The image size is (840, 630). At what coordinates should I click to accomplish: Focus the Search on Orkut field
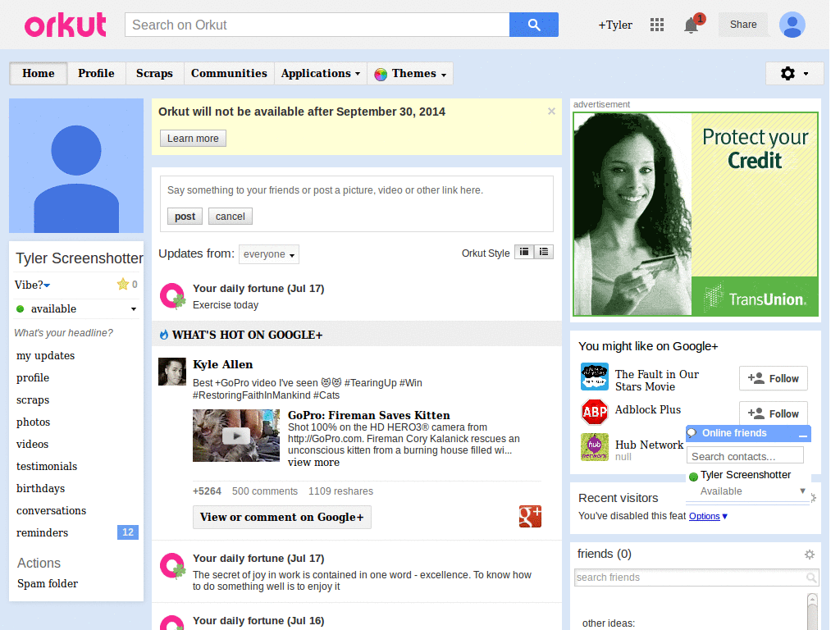coord(317,25)
